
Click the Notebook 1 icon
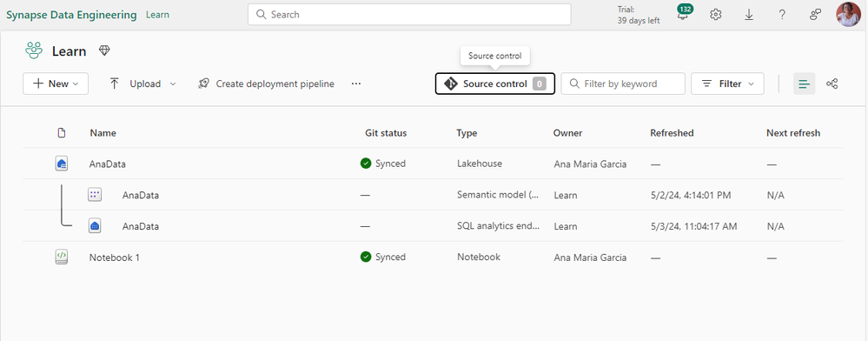(62, 257)
